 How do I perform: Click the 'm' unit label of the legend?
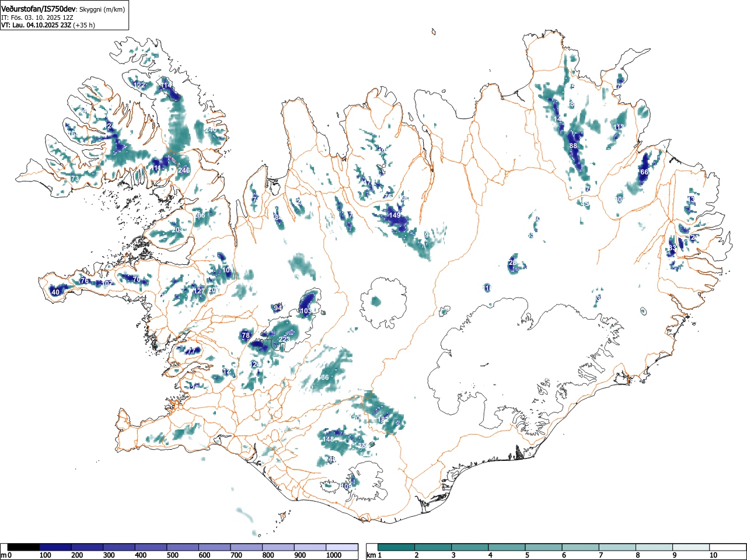[4, 555]
